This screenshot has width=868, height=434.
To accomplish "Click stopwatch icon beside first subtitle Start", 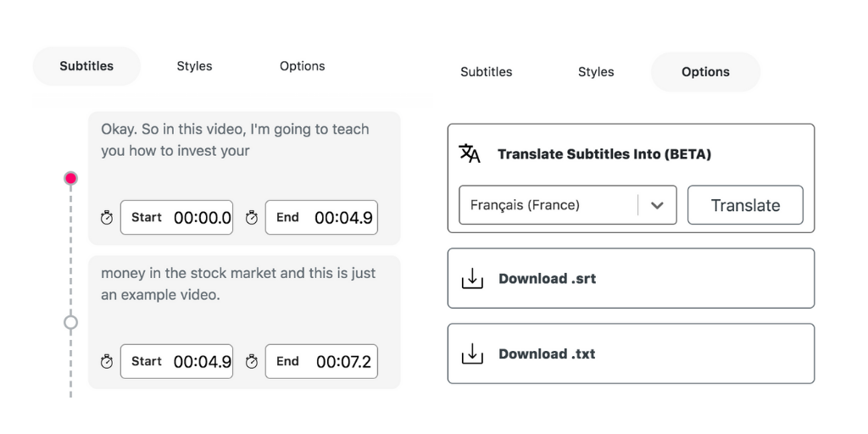I will [106, 218].
